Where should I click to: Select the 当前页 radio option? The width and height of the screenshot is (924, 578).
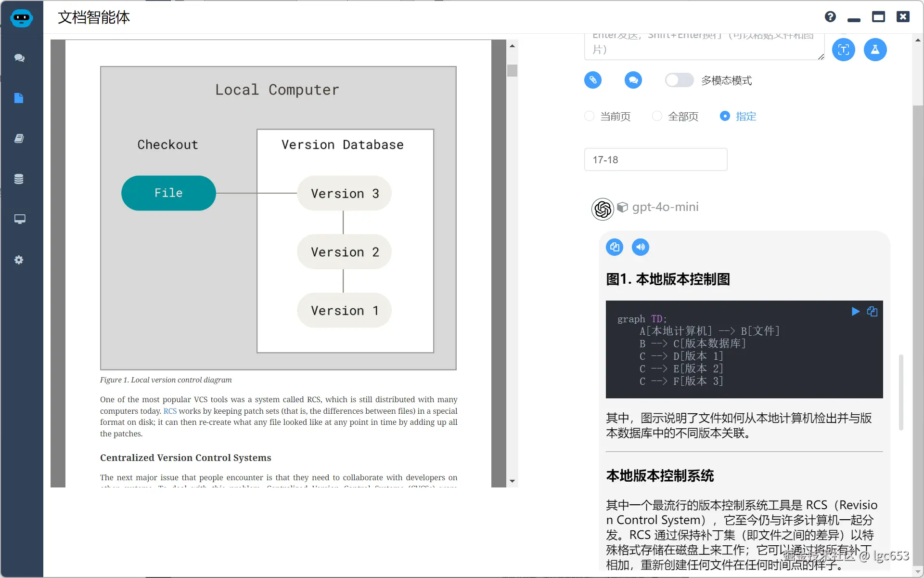click(x=590, y=116)
